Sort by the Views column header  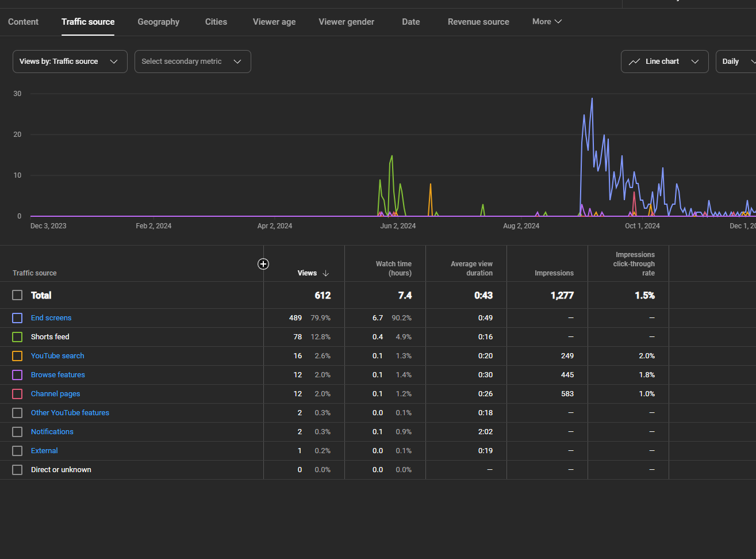307,273
